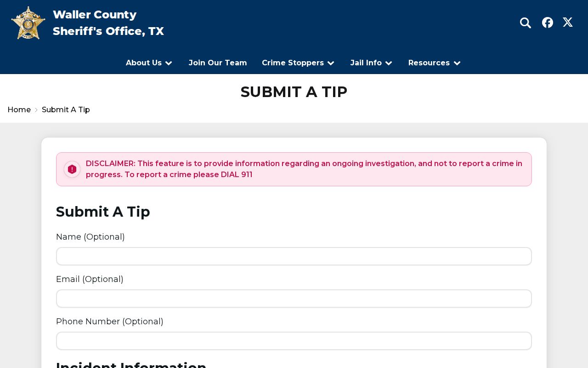This screenshot has width=588, height=368.
Task: Focus the Name (Optional) input field
Action: (294, 256)
